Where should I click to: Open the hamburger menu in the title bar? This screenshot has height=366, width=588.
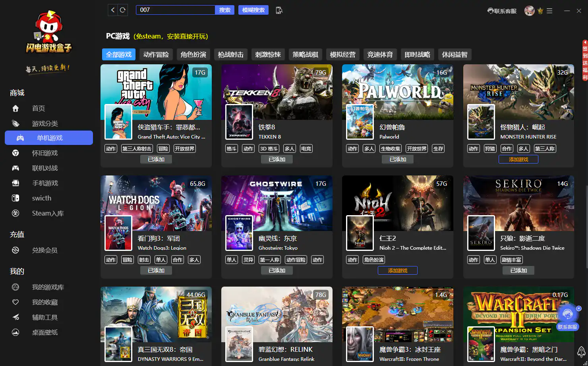549,11
